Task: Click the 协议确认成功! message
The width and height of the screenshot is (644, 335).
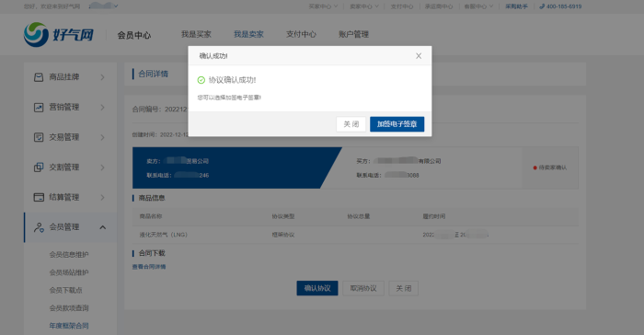Action: [232, 80]
